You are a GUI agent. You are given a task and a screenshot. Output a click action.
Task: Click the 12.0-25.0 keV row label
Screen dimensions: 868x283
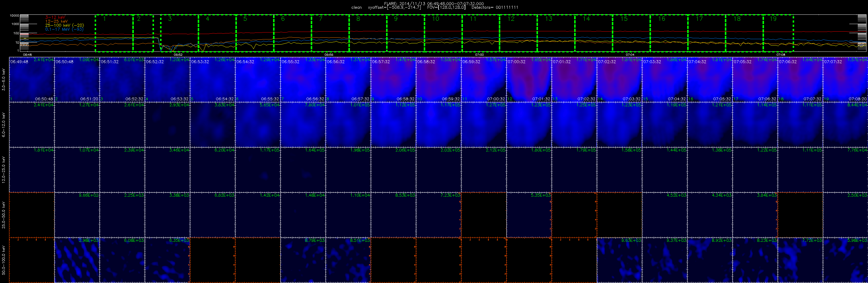click(4, 169)
